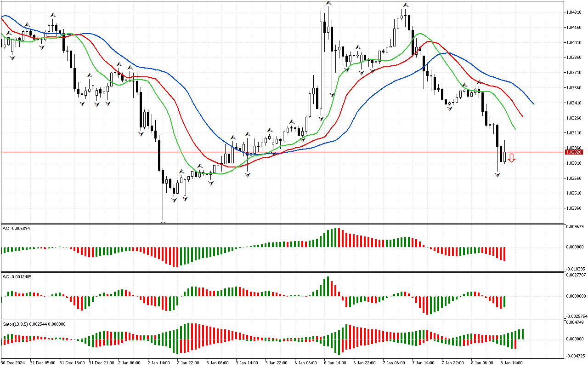
Task: Click the 0.0000000 zero level on the AC scale
Action: click(577, 296)
